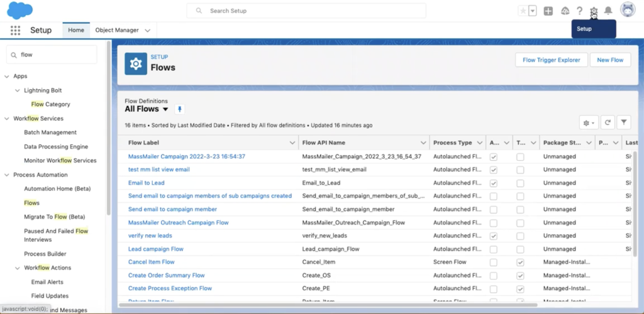Open the MassMailer Outreach Campaign Flow link
Viewport: 644px width, 314px height.
click(178, 222)
